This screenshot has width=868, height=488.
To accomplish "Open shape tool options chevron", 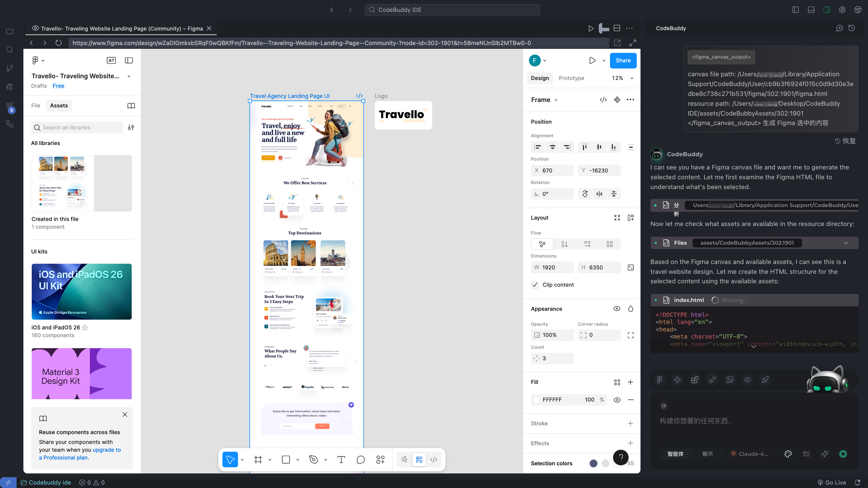I will pos(298,460).
